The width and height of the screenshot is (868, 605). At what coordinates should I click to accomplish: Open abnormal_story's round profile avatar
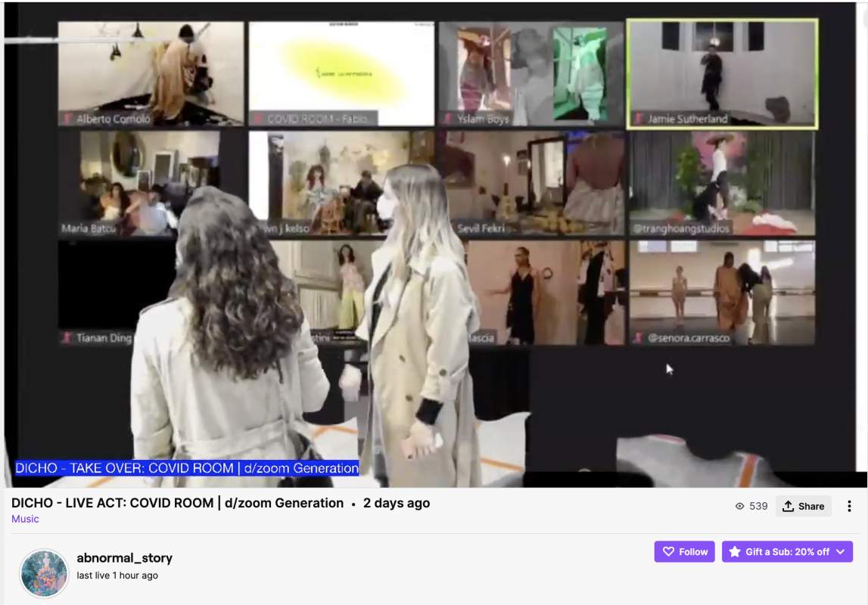pyautogui.click(x=44, y=573)
